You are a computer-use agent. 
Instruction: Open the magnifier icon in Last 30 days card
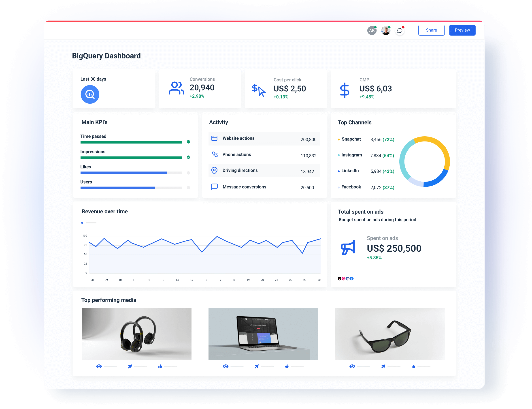tap(90, 94)
